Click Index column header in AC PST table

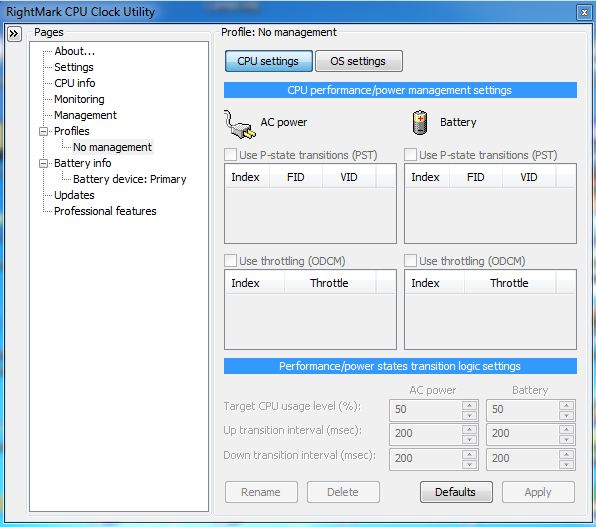tap(247, 177)
